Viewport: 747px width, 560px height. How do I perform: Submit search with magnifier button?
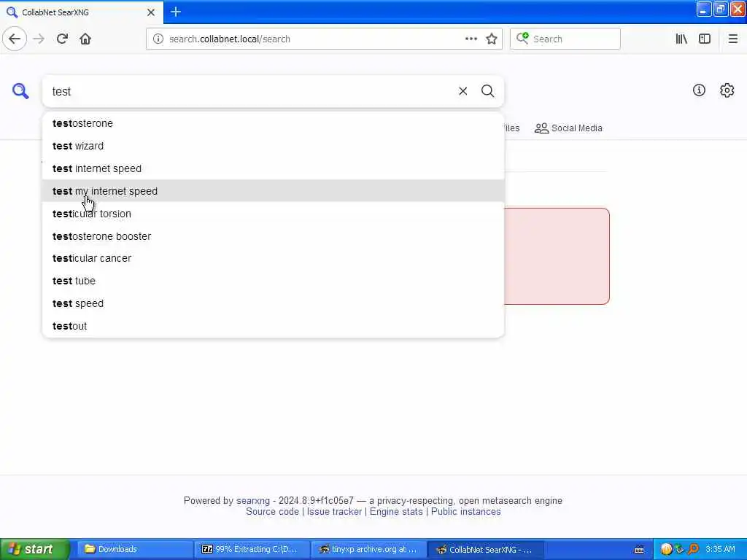click(x=487, y=91)
